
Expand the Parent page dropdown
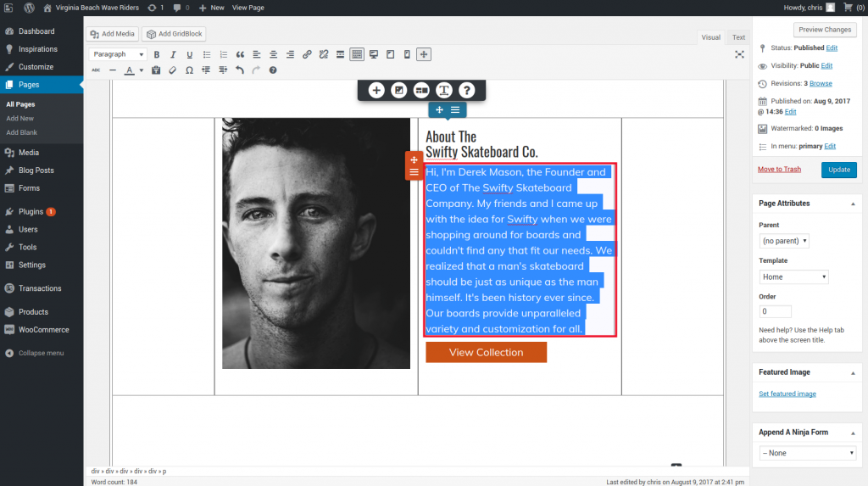point(784,241)
